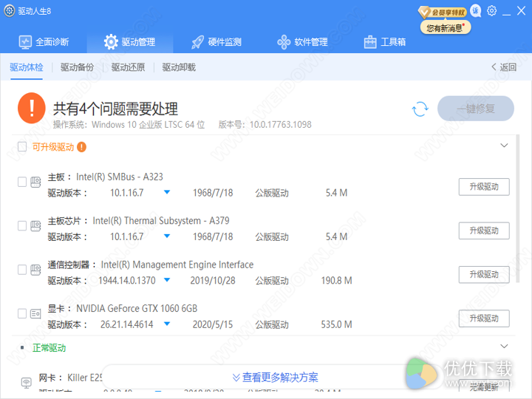
Task: Open the settings gear in title bar
Action: pos(491,11)
